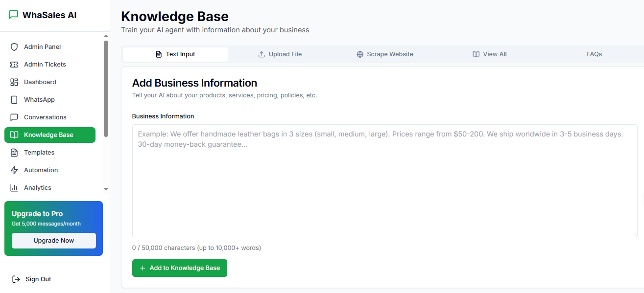Image resolution: width=644 pixels, height=293 pixels.
Task: Click the Add to Knowledge Base button
Action: [179, 268]
